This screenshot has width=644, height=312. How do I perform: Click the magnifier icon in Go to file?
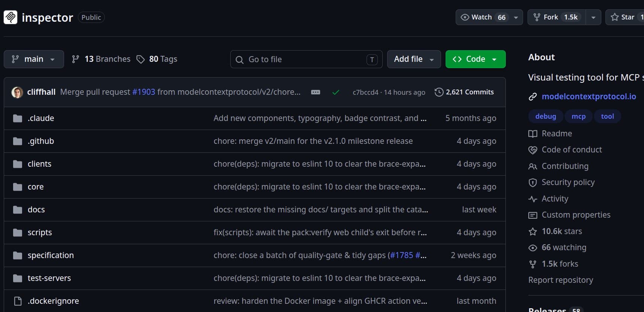(240, 60)
